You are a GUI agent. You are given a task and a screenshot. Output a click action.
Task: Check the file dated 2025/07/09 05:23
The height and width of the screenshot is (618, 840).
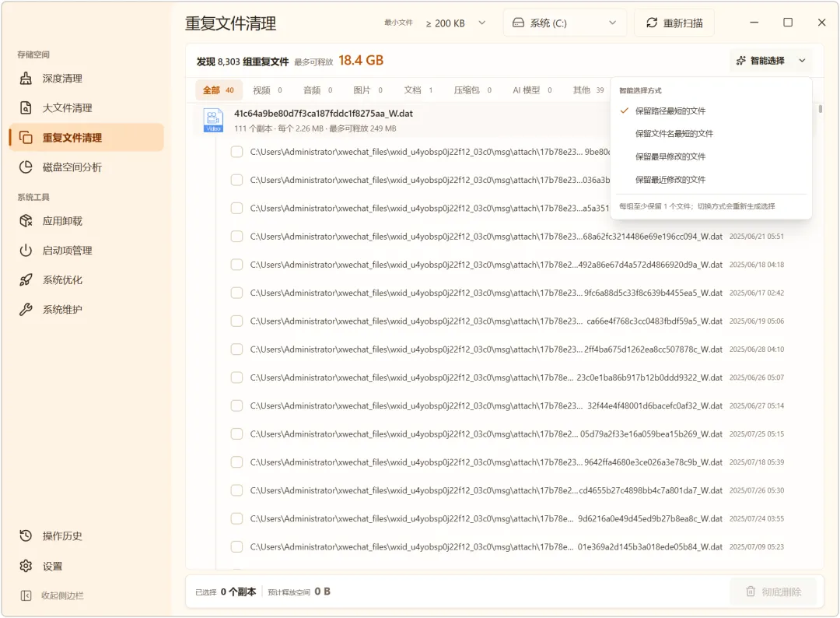click(236, 546)
